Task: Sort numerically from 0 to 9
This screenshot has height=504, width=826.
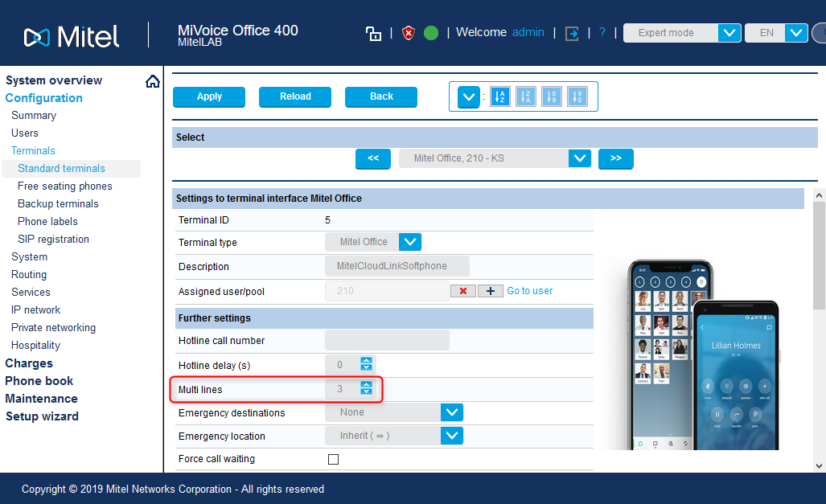Action: [552, 96]
